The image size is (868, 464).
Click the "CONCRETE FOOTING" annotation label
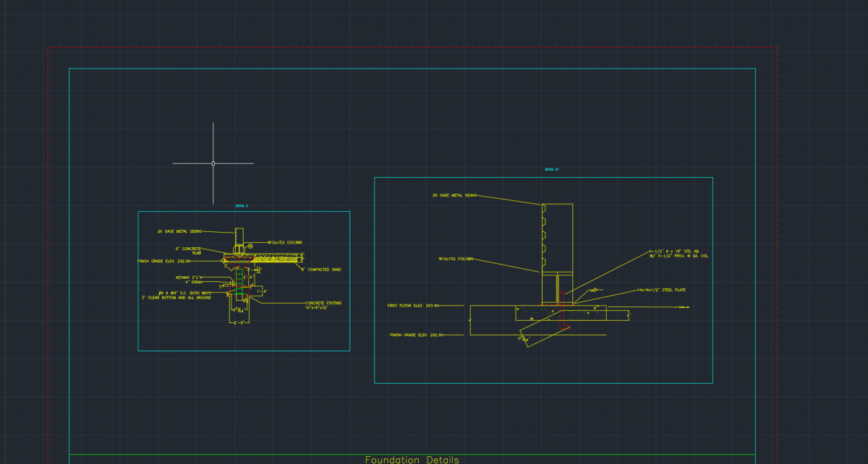coord(323,303)
